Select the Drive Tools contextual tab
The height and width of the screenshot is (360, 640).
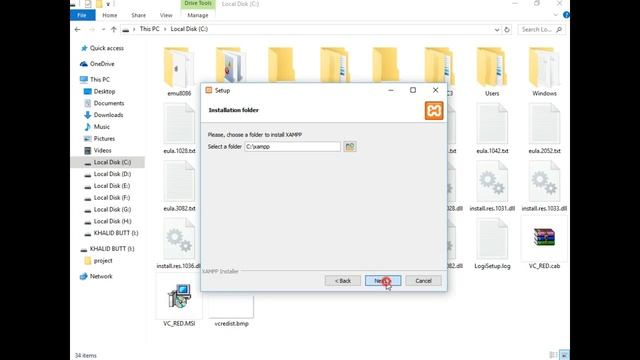(x=198, y=4)
